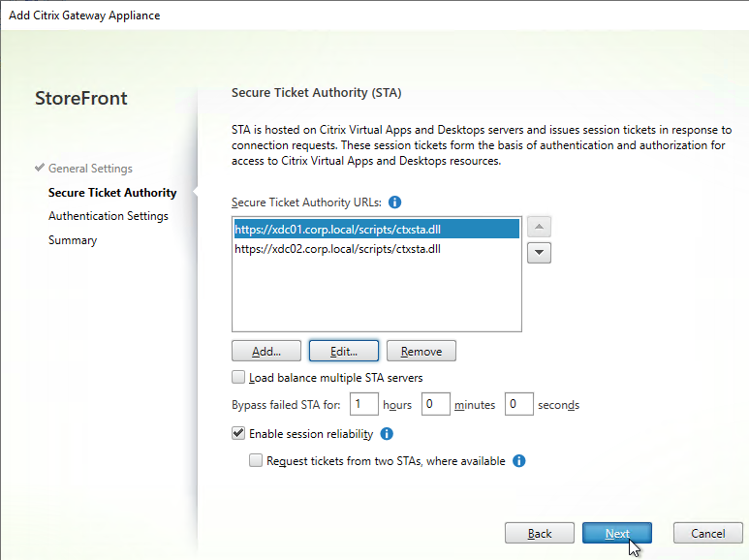
Task: Select the xdc01.corp.local STA URL entry
Action: (x=376, y=229)
